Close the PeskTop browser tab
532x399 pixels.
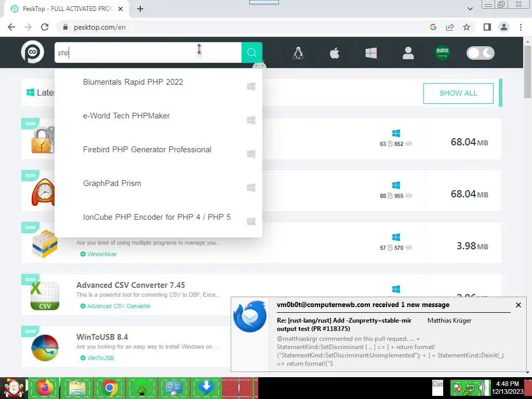tap(121, 9)
